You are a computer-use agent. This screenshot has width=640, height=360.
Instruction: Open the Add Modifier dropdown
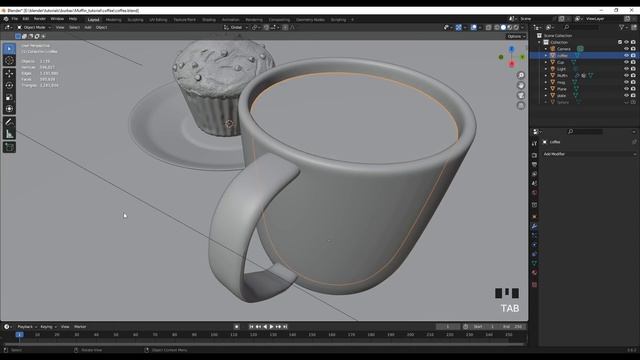coord(589,154)
